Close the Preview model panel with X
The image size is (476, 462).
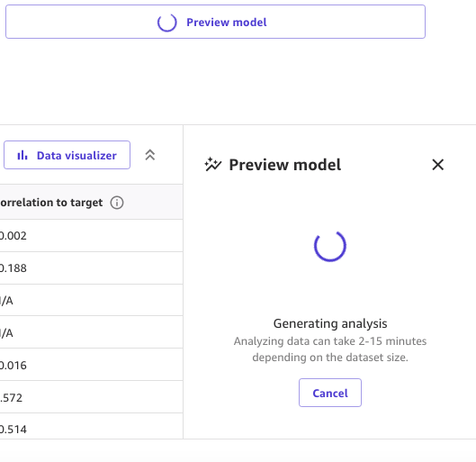point(437,165)
